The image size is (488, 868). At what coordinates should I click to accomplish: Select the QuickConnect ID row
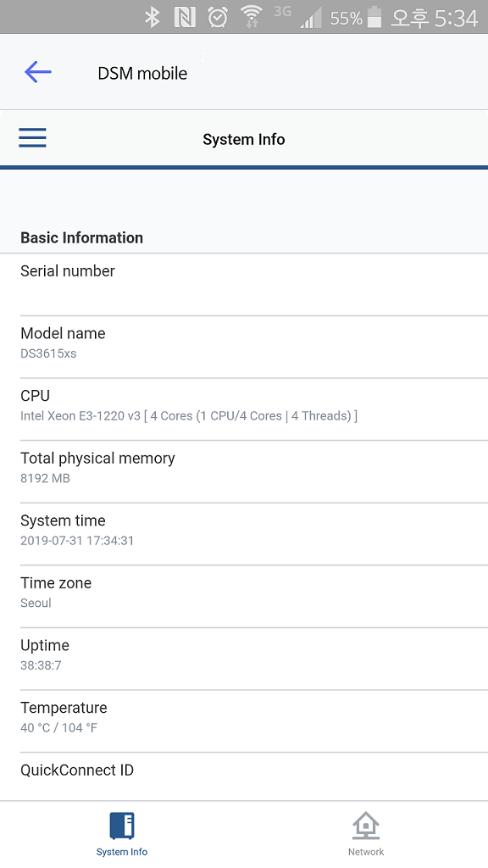point(244,770)
